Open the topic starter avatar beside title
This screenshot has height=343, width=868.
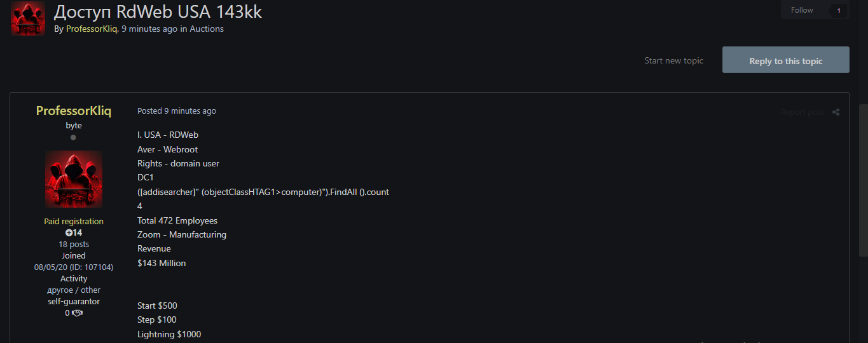pyautogui.click(x=28, y=18)
